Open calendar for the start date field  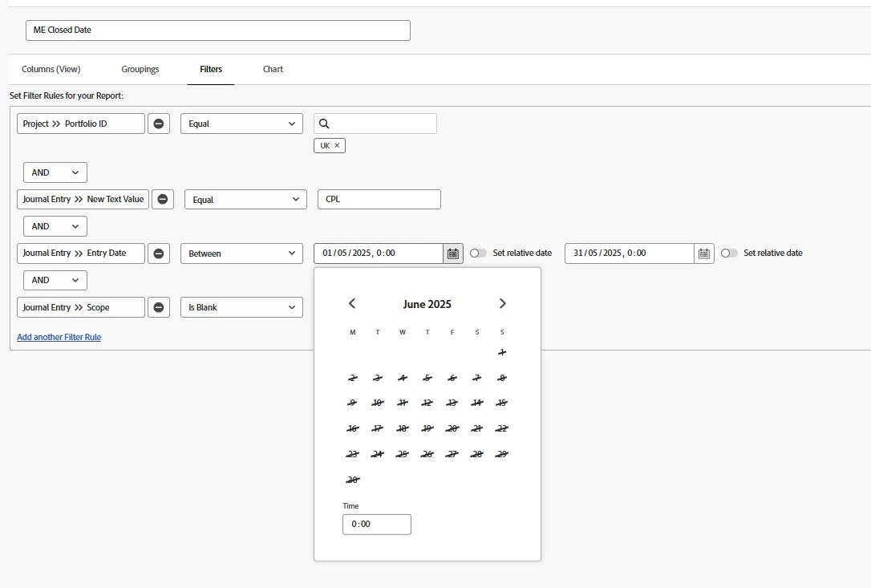click(452, 253)
